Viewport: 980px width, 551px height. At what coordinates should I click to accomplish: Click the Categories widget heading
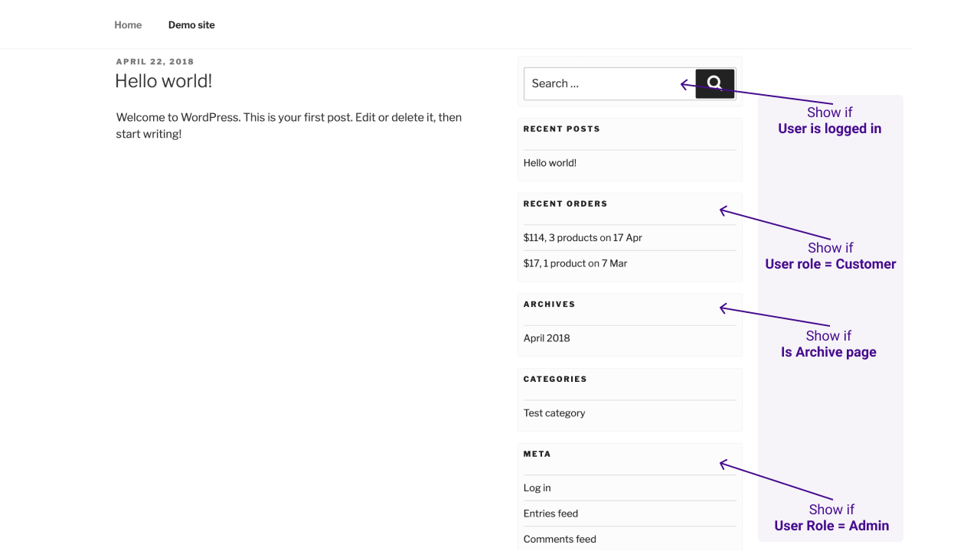pyautogui.click(x=555, y=379)
